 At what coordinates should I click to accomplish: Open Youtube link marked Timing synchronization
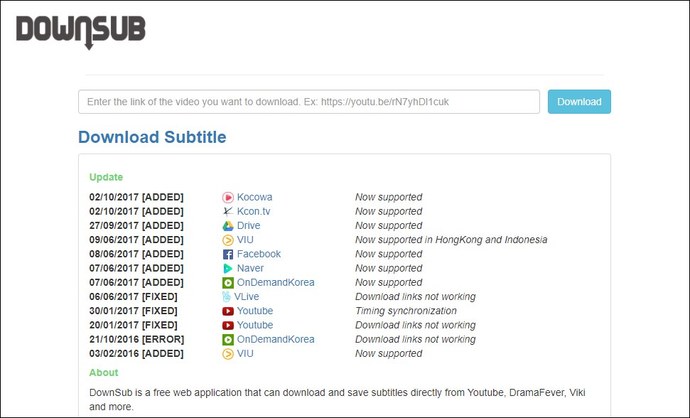pyautogui.click(x=255, y=311)
